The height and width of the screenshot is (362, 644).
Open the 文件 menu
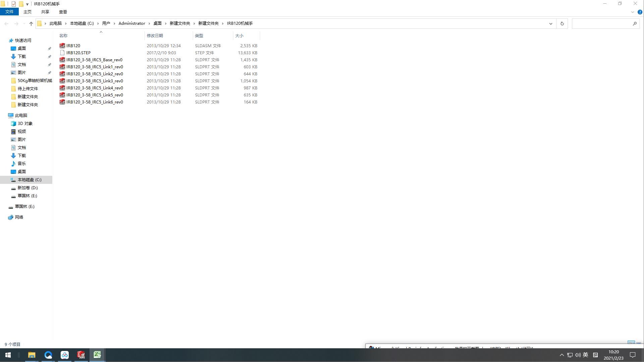coord(9,12)
